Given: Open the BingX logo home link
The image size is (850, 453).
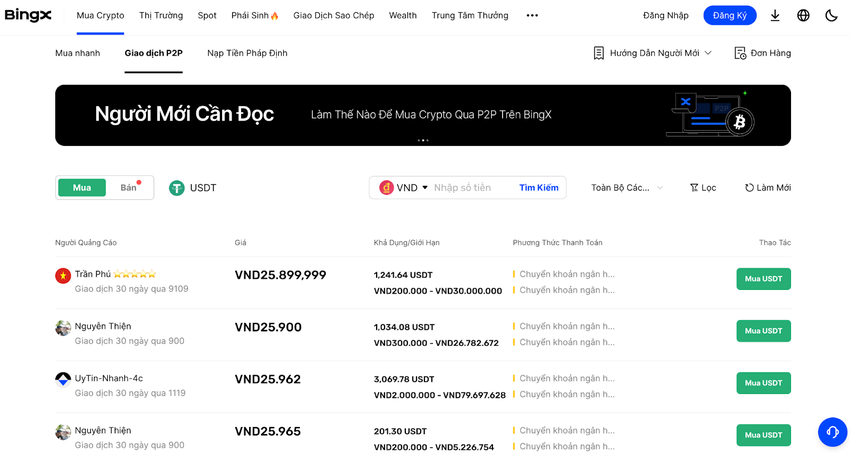Looking at the screenshot, I should pos(28,15).
